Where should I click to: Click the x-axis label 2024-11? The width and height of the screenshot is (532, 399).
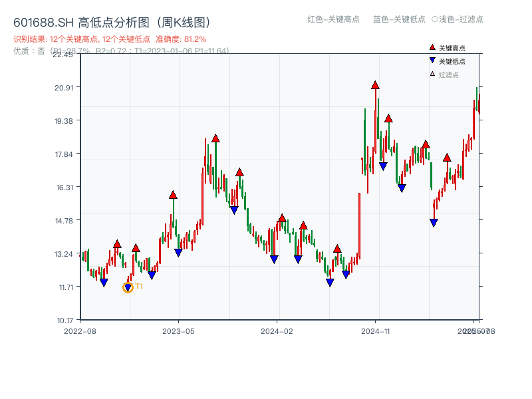(375, 330)
